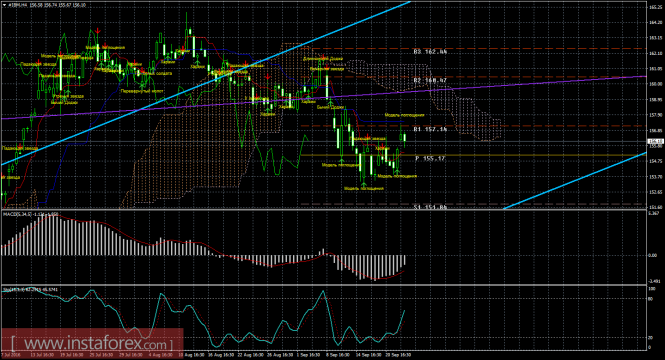This screenshot has height=360, width=665.
Task: Click the R3 162.44 resistance label
Action: [430, 52]
